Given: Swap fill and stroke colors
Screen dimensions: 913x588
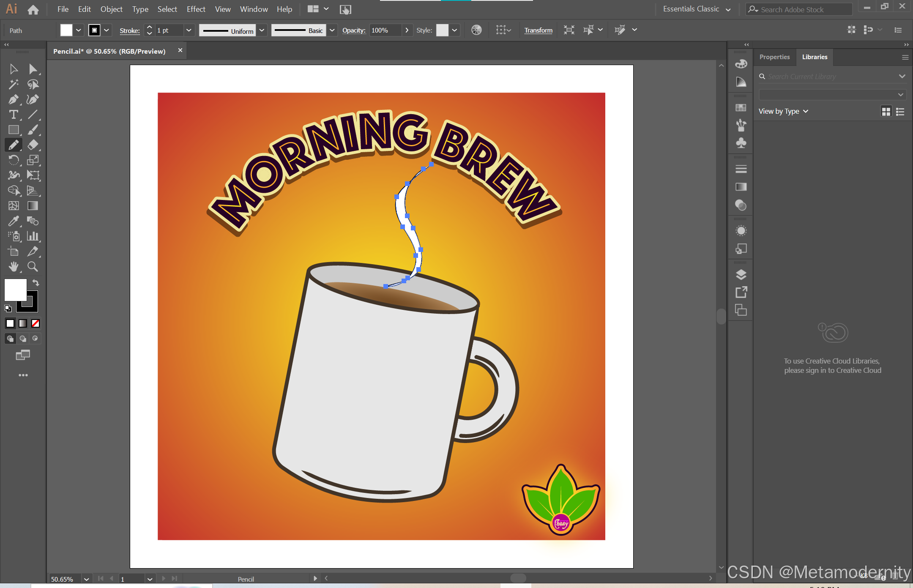Looking at the screenshot, I should (x=36, y=283).
